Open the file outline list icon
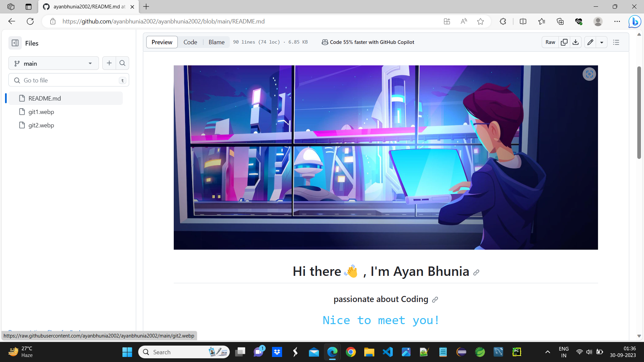Viewport: 644px width, 362px height. (x=616, y=42)
